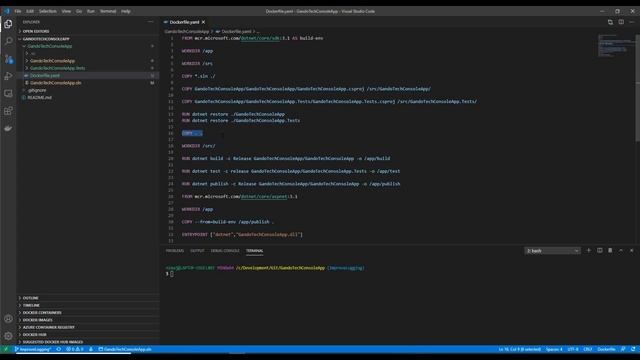Open the Search view in activity bar

coord(8,41)
